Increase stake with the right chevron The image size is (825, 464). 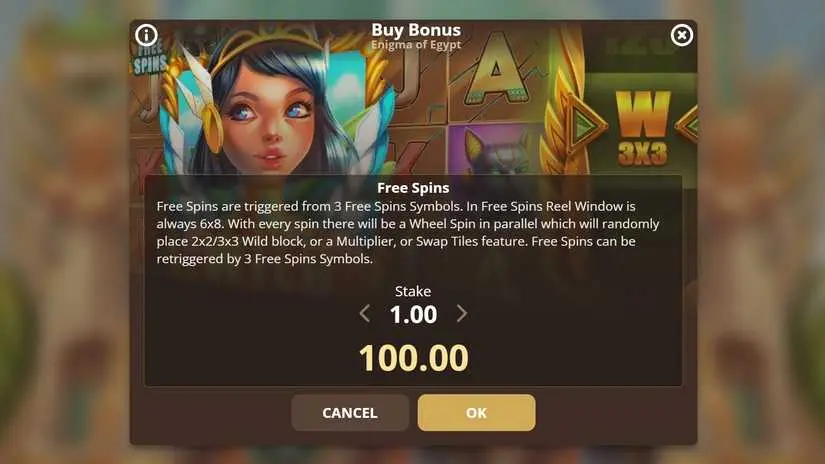[x=461, y=314]
